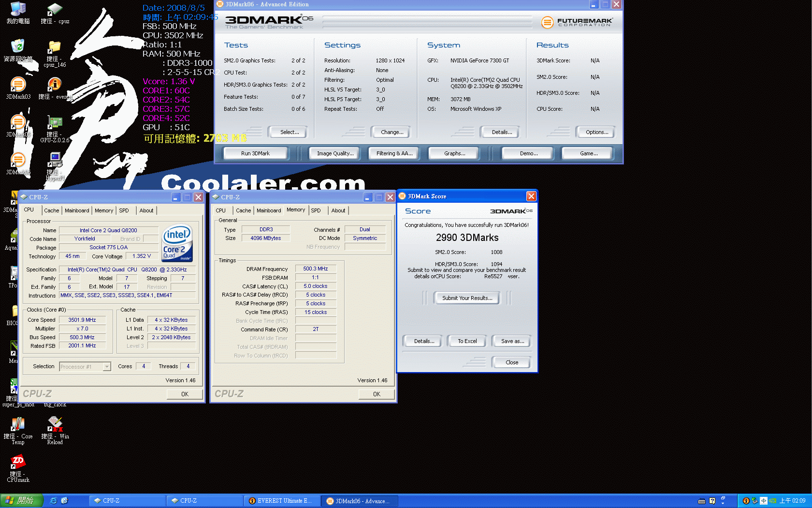Open About tab in right CPU-Z window
Image resolution: width=812 pixels, height=508 pixels.
coord(338,210)
